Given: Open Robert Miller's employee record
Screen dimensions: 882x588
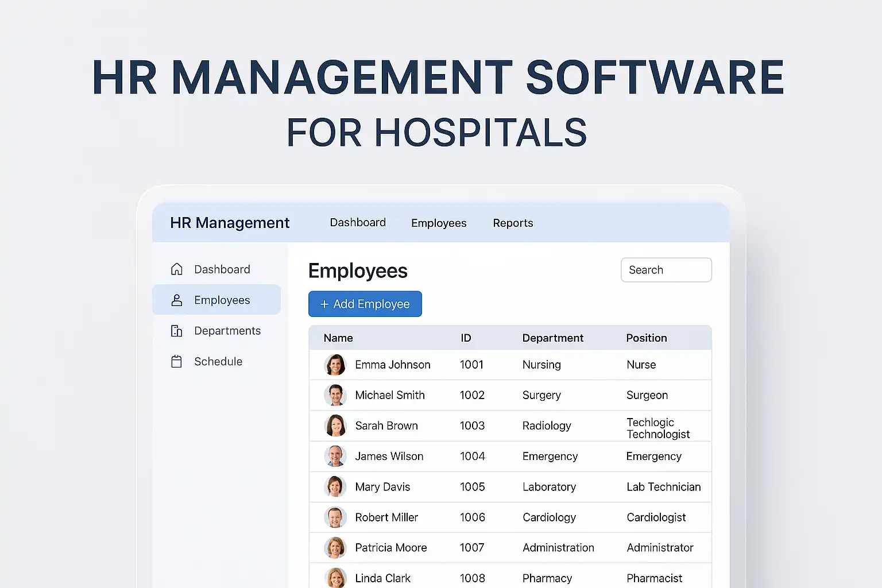Looking at the screenshot, I should [386, 517].
